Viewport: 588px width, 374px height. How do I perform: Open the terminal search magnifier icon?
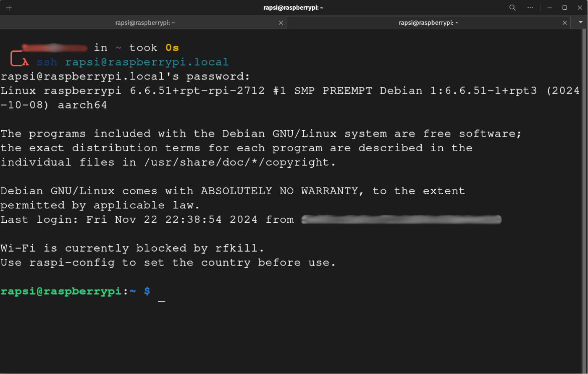coord(512,8)
